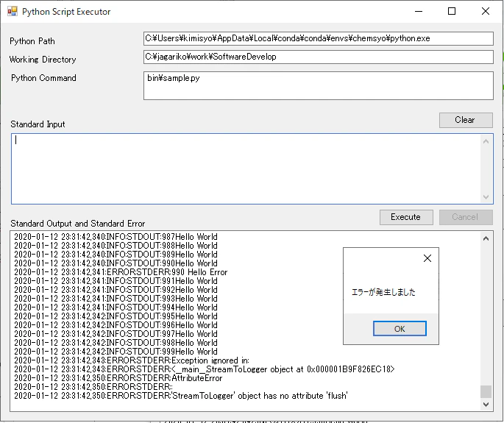The width and height of the screenshot is (504, 423).
Task: Click OK in the error dialog
Action: [x=400, y=329]
